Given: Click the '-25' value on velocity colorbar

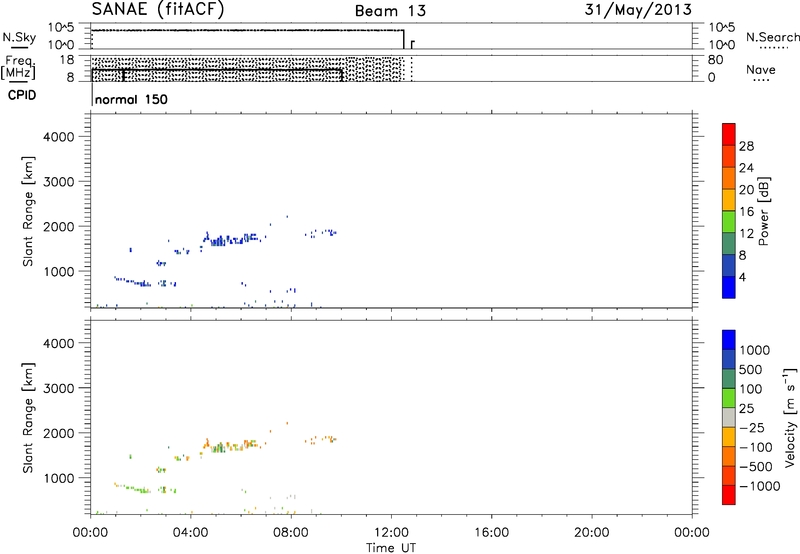Looking at the screenshot, I should 752,428.
